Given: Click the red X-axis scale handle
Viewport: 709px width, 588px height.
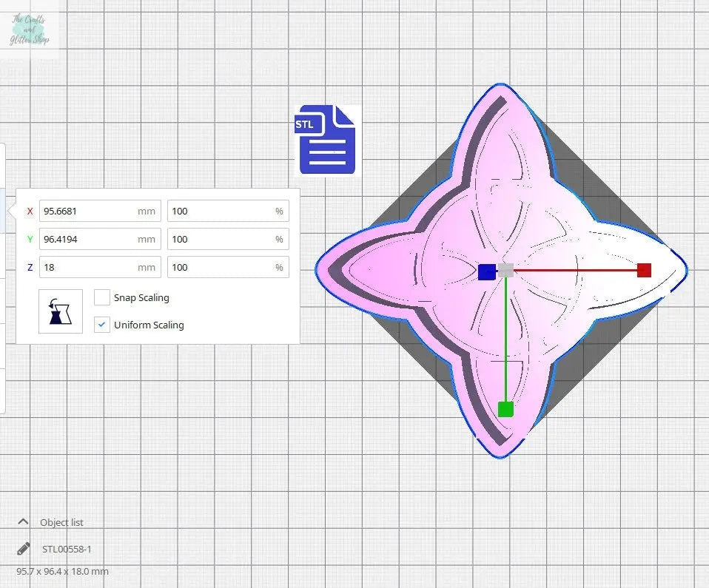Looking at the screenshot, I should (644, 270).
